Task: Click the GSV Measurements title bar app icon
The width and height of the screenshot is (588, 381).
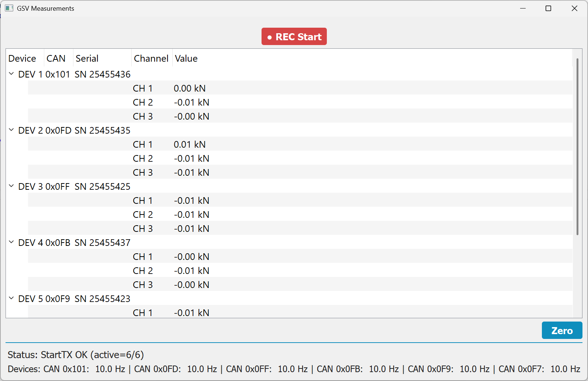Action: pos(9,8)
